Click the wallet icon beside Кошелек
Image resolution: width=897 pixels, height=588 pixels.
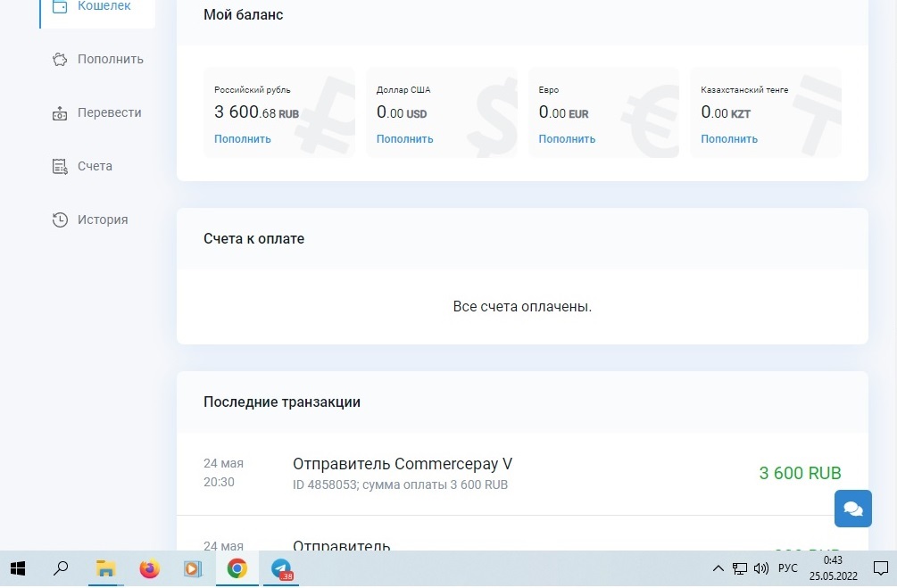(60, 7)
